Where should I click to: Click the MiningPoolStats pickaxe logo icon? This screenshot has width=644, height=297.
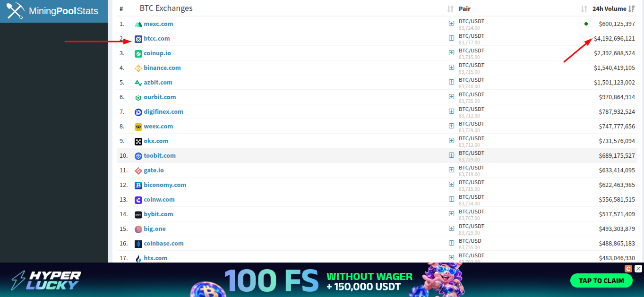15,11
